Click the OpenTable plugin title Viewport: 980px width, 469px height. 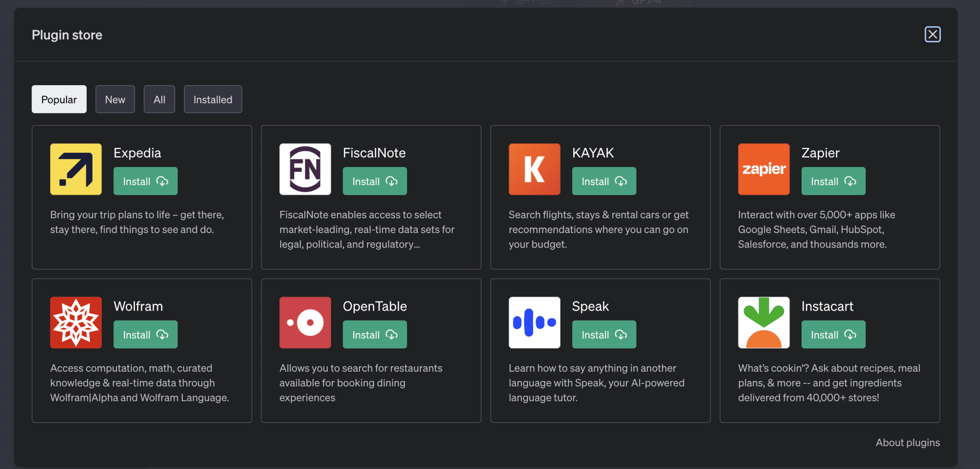click(x=375, y=306)
